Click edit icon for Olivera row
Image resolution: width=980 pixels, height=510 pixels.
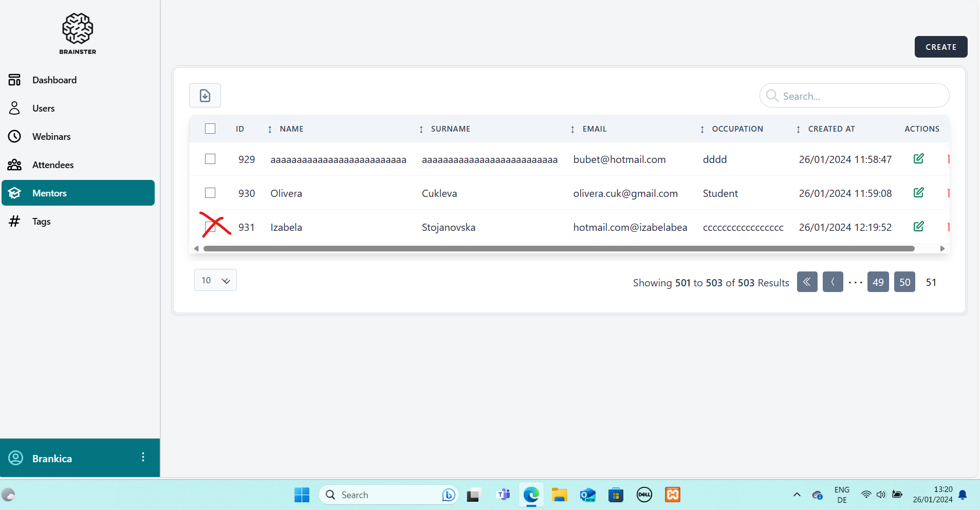[x=918, y=193]
